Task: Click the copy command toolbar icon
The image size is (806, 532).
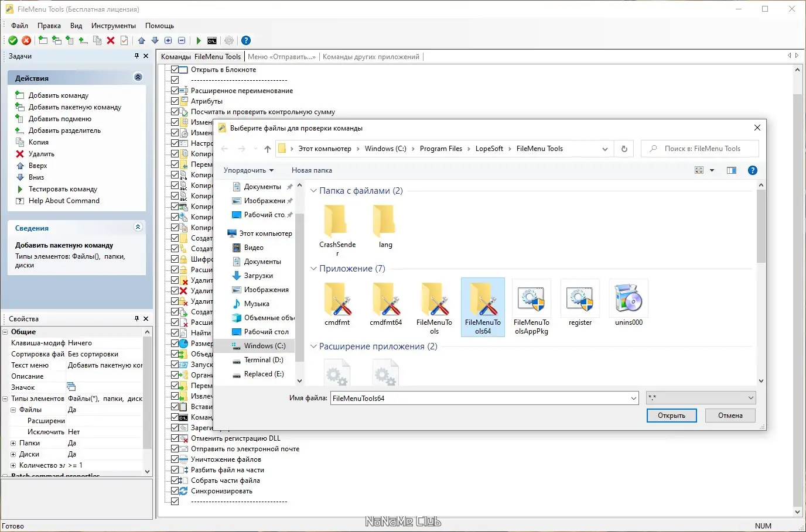Action: 97,40
